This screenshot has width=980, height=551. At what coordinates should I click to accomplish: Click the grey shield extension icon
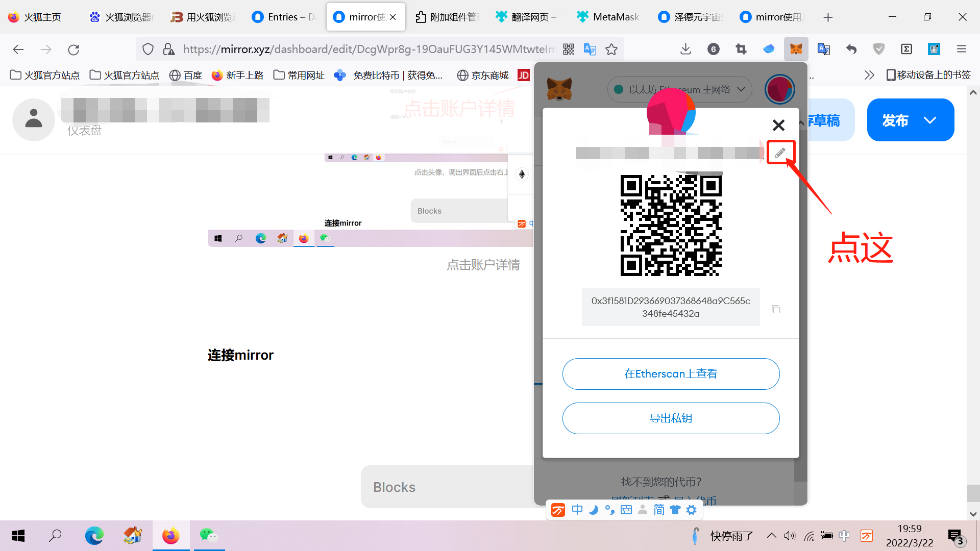[x=879, y=49]
